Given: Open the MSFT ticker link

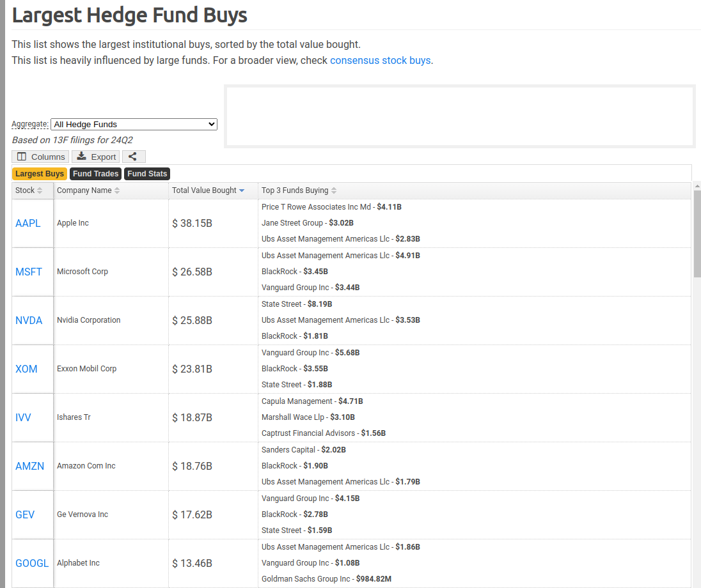Looking at the screenshot, I should 29,272.
